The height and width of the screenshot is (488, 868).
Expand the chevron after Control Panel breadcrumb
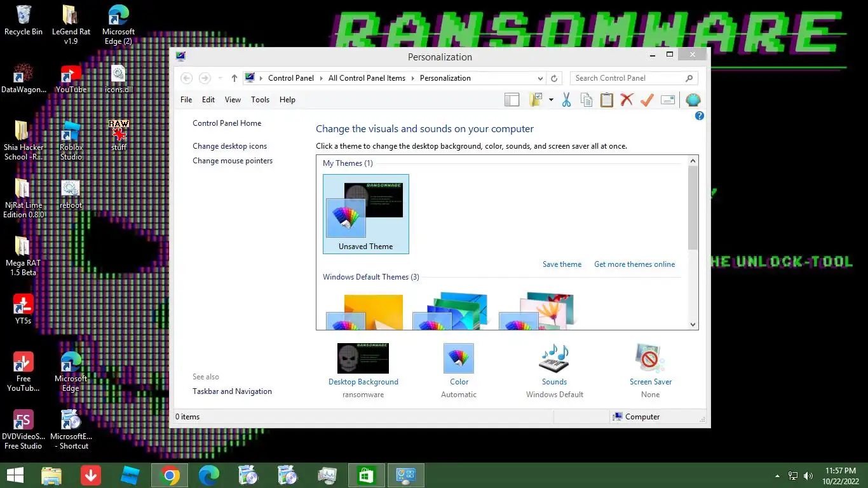point(321,78)
